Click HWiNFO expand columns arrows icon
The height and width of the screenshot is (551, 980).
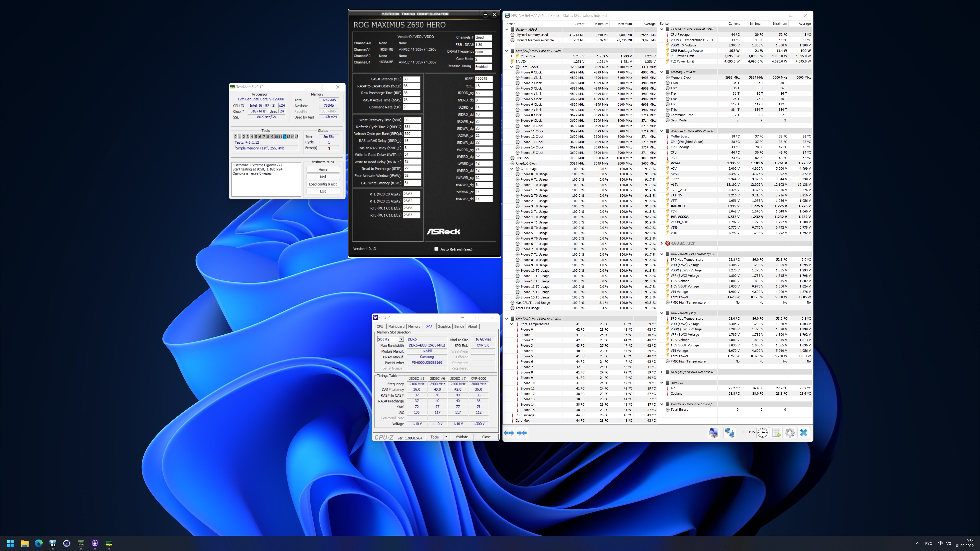[x=509, y=433]
